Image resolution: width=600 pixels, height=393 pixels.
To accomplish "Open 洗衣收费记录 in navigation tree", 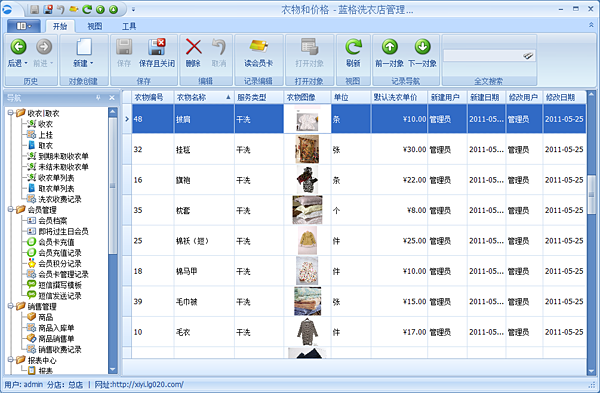I will tap(60, 199).
